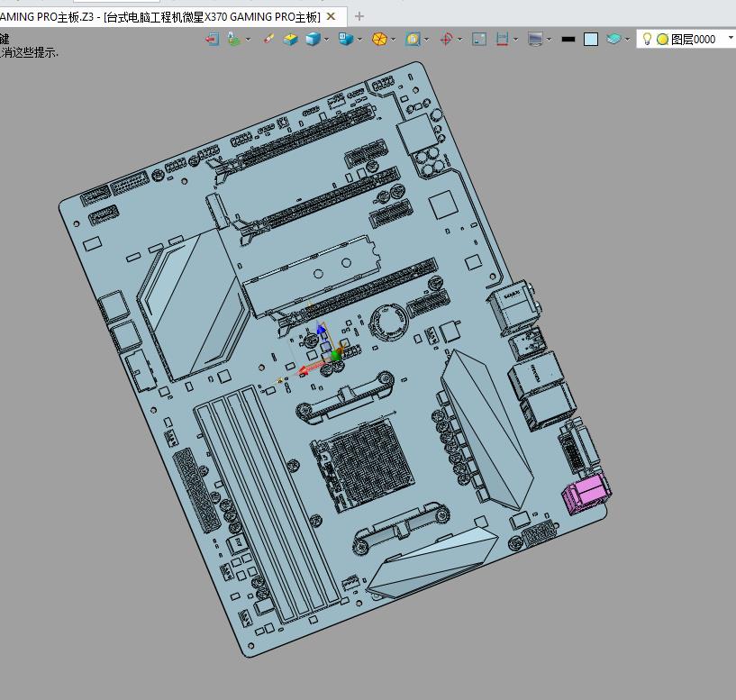The image size is (736, 700).
Task: Click the eraser/brush icon in the toolbar
Action: click(x=269, y=39)
